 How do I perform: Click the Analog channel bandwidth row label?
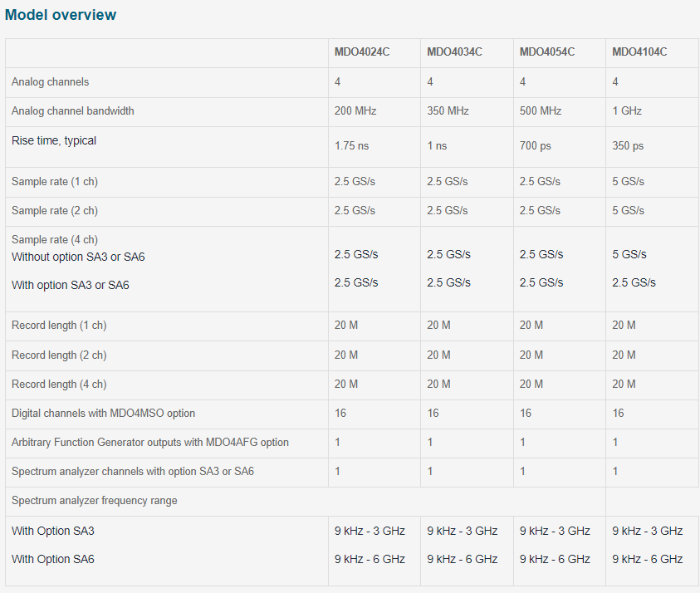click(x=73, y=110)
